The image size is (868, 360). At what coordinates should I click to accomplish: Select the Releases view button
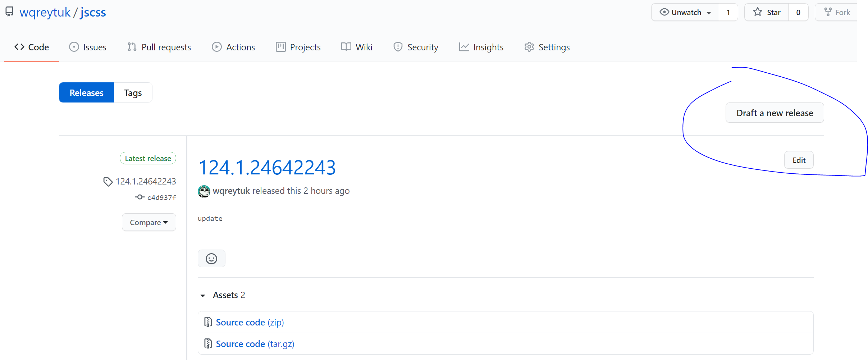86,93
